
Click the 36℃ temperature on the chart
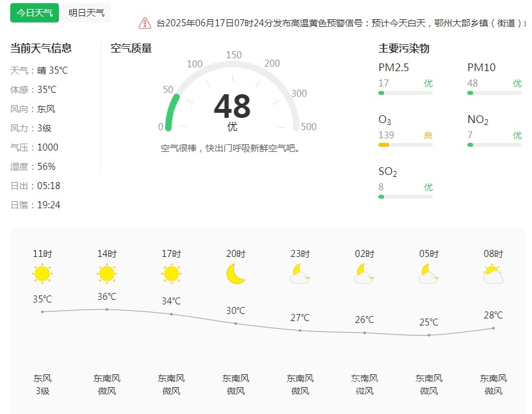107,297
